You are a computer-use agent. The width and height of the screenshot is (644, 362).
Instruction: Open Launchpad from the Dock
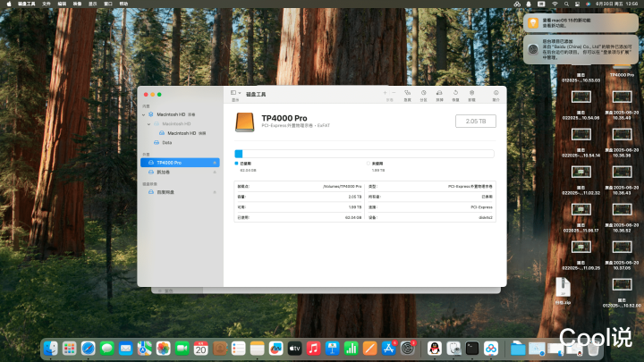click(70, 349)
